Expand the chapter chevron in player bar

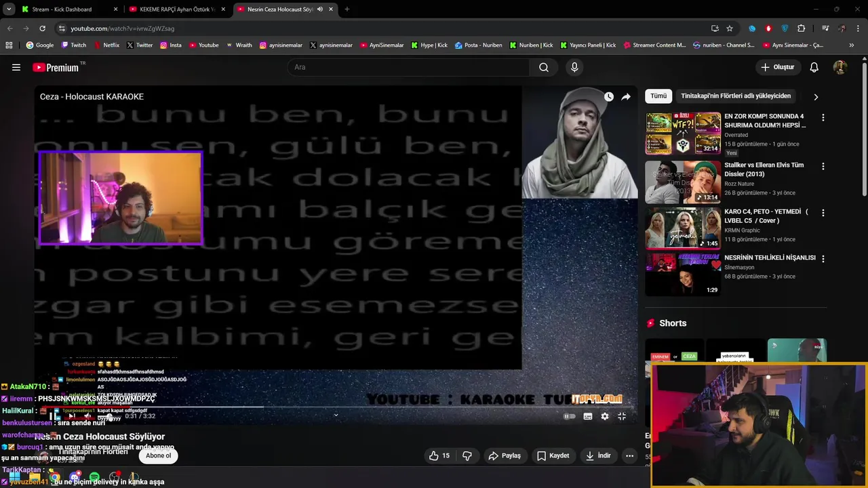tap(336, 416)
